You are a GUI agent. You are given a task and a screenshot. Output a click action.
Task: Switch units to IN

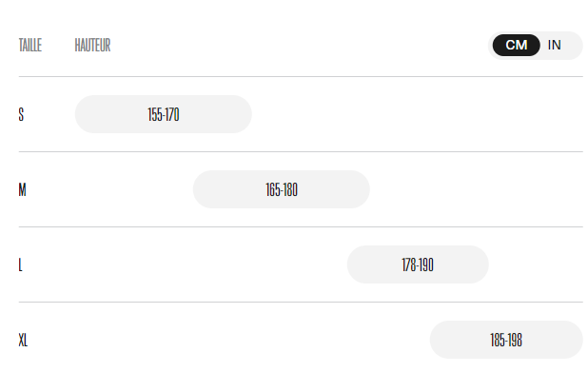tap(555, 46)
